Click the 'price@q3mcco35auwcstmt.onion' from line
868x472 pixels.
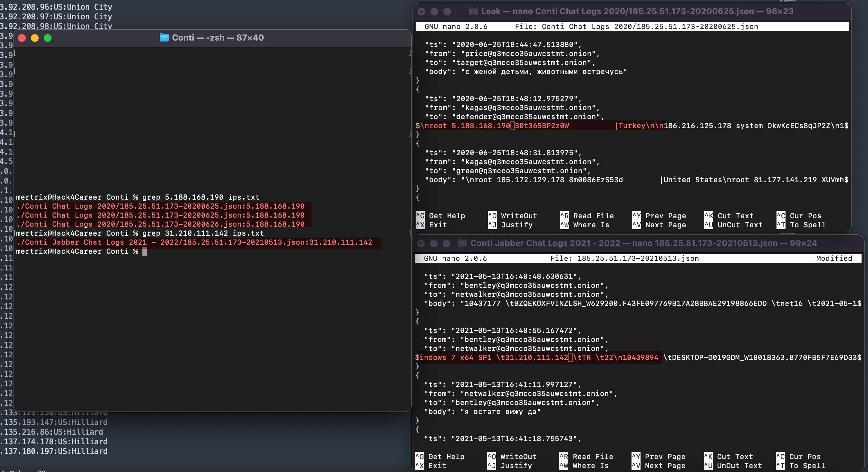tap(512, 53)
